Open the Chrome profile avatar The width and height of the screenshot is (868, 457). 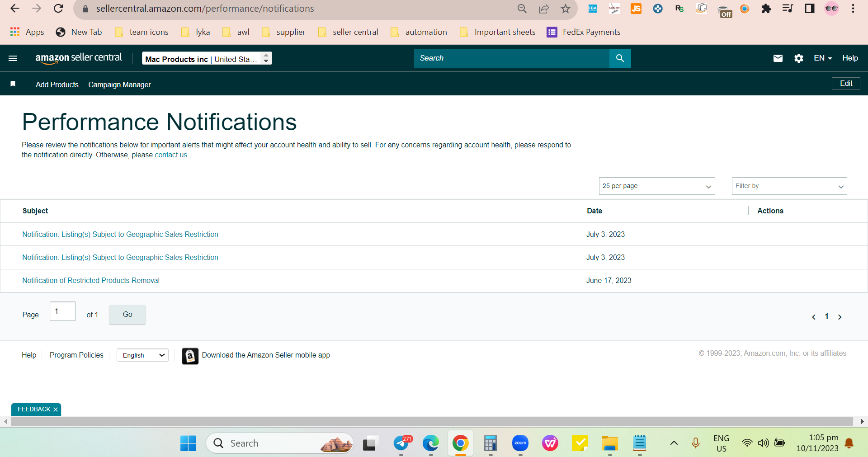click(x=831, y=9)
